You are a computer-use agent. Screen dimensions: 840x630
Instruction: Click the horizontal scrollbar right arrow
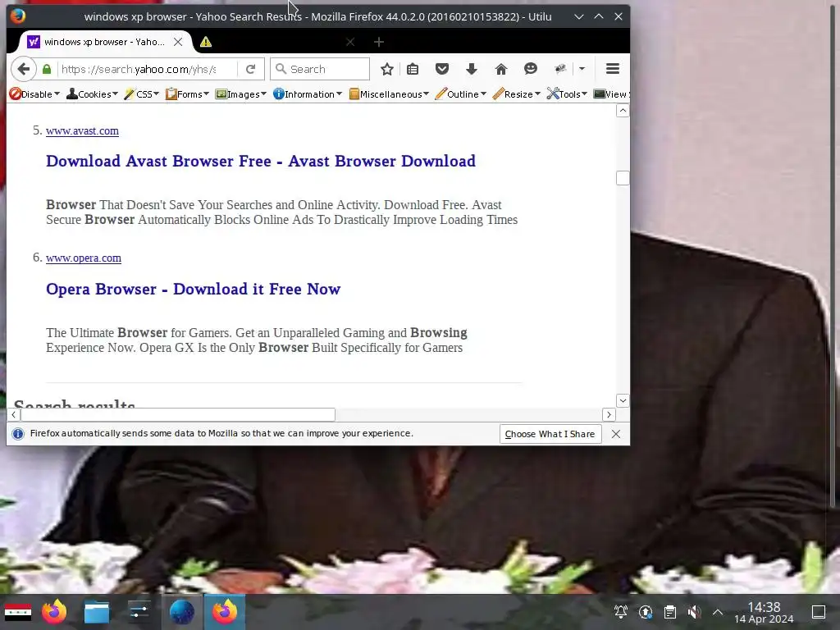609,414
